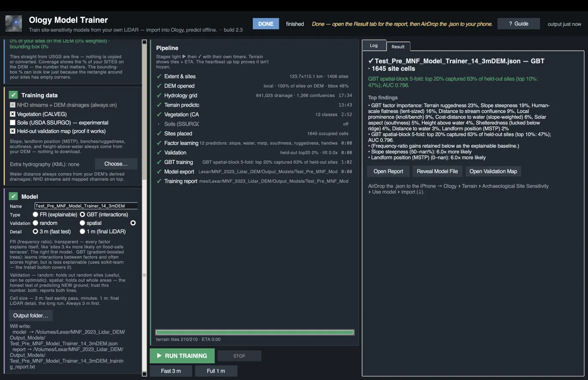Click Open Validation Map button

[x=493, y=171]
